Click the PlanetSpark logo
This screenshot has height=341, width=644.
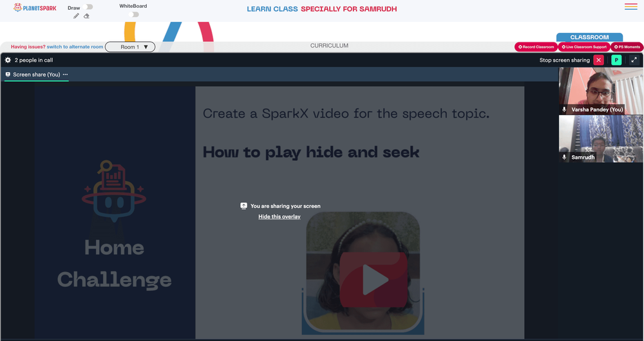click(35, 7)
